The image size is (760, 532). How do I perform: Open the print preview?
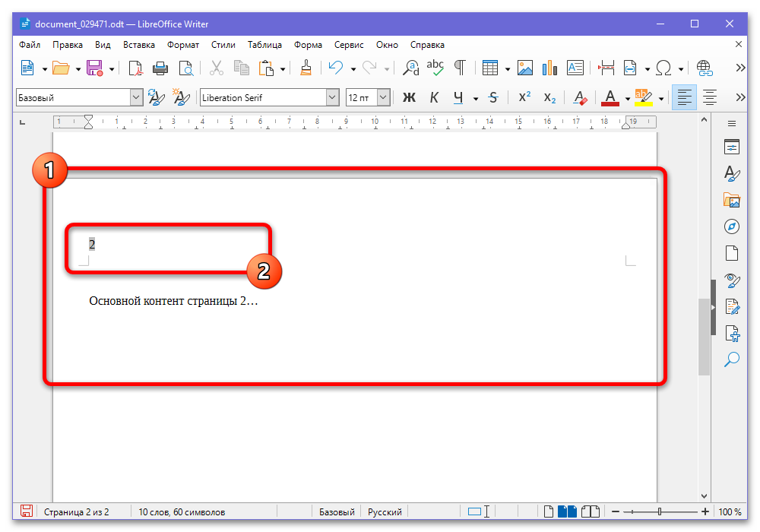[x=185, y=68]
